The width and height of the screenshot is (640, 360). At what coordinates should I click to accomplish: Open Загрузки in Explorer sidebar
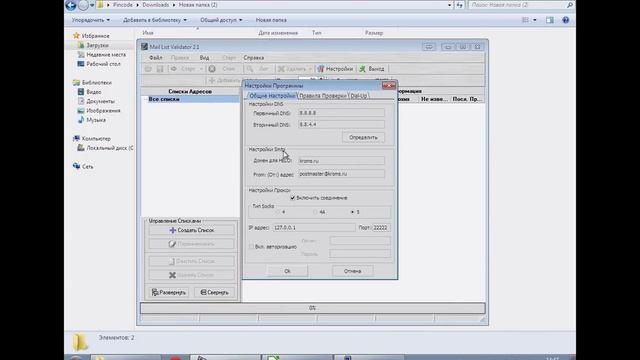[97, 45]
